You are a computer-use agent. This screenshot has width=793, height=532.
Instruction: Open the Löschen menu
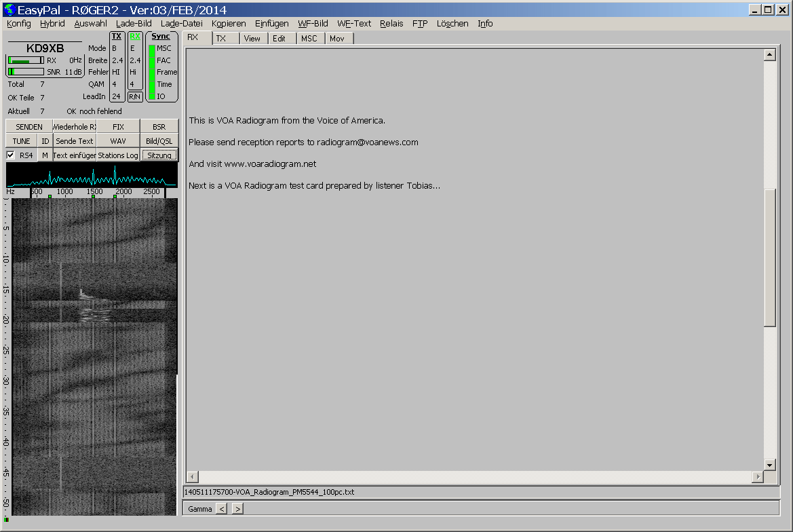(x=452, y=23)
